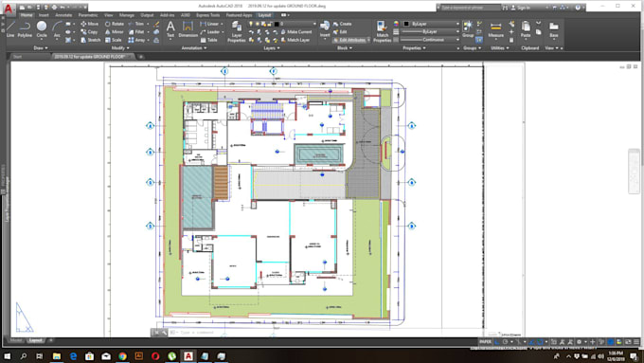Select the Fillet tool

pos(136,31)
